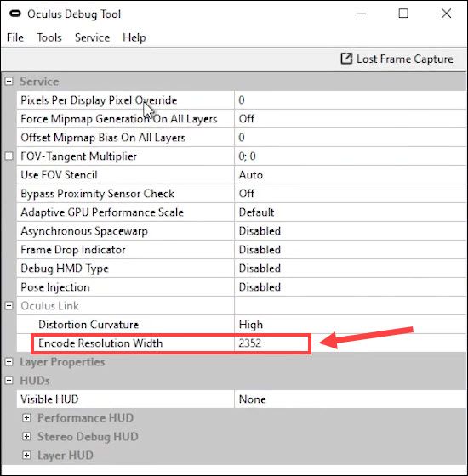The height and width of the screenshot is (476, 468).
Task: Open the Help menu
Action: click(x=134, y=37)
